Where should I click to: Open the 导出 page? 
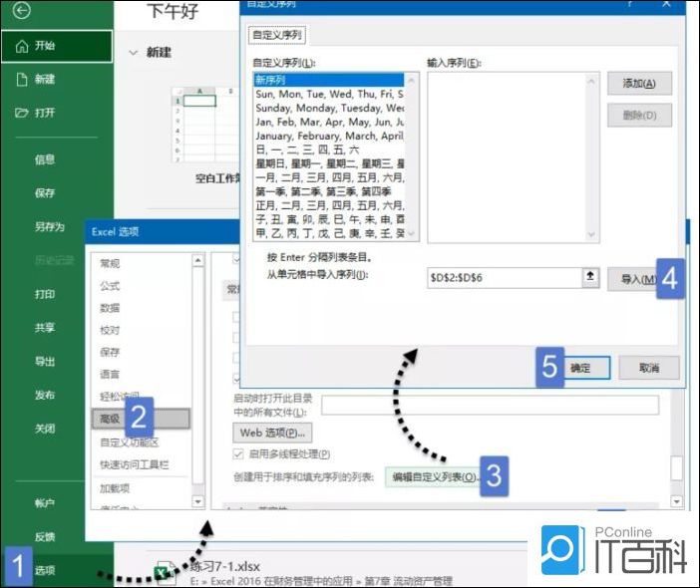(45, 361)
